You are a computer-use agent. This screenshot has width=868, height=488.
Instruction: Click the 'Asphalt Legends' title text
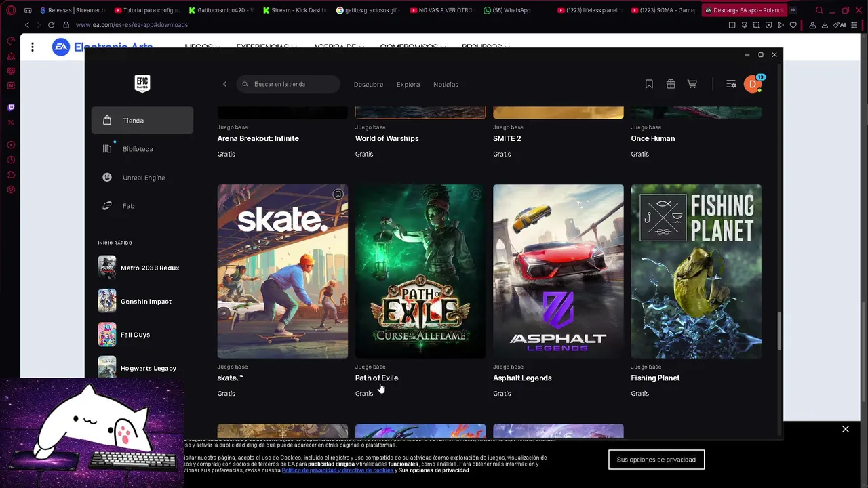coord(522,378)
